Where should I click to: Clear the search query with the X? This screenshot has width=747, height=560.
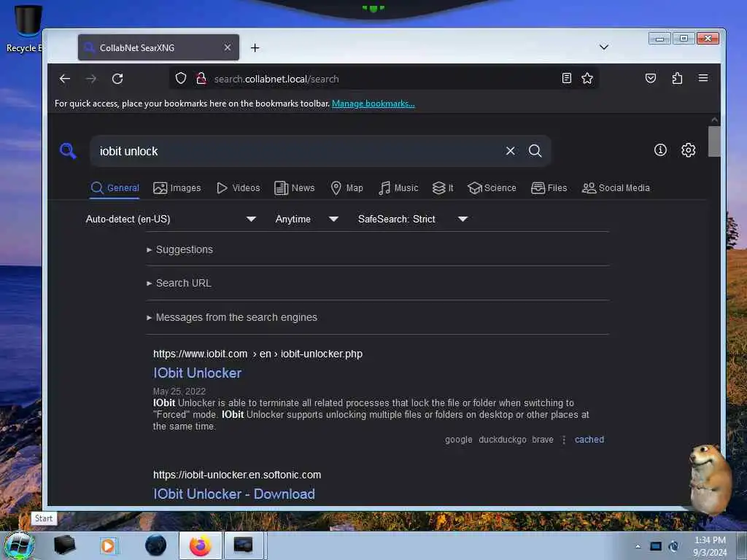[510, 151]
